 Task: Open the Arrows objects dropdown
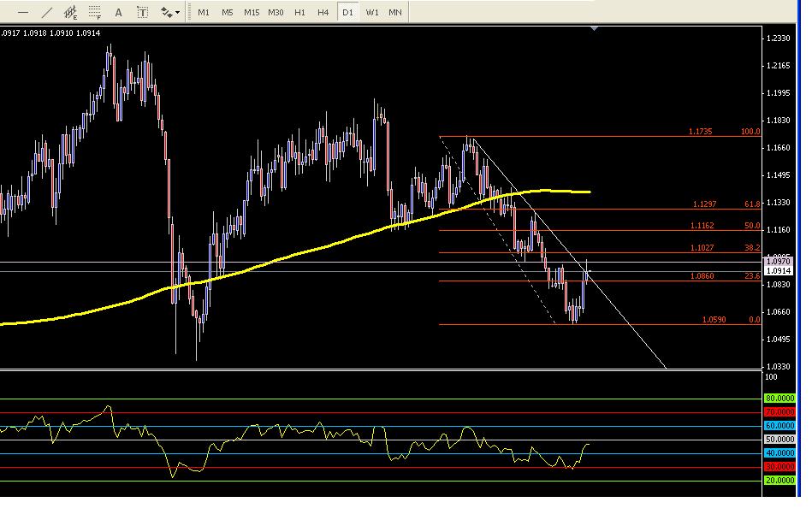click(169, 13)
